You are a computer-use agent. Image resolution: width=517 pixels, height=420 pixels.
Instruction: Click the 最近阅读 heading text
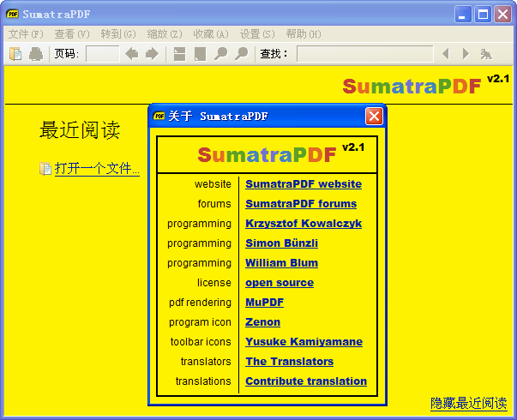(x=80, y=130)
